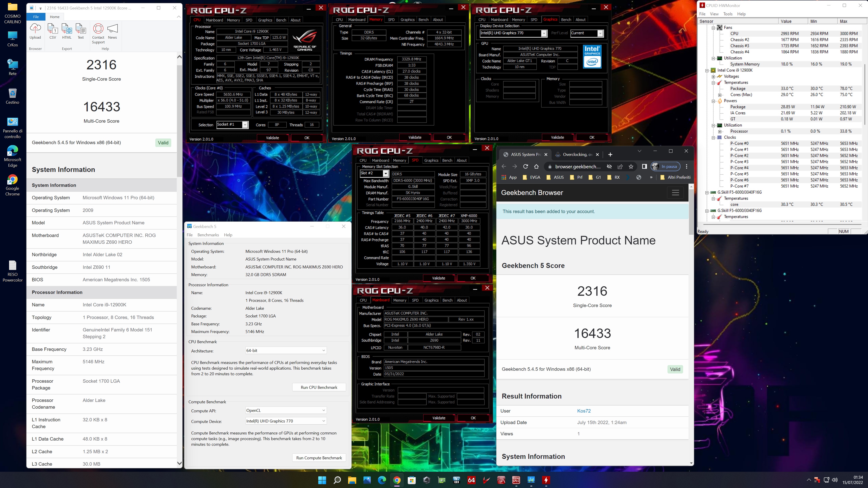Viewport: 868px width, 488px height.
Task: Open View menu in HWMonitor
Action: (714, 14)
